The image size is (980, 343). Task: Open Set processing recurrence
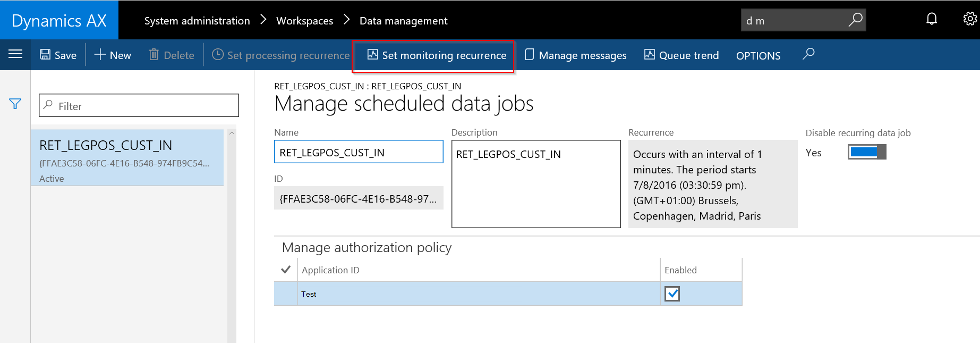[x=280, y=55]
